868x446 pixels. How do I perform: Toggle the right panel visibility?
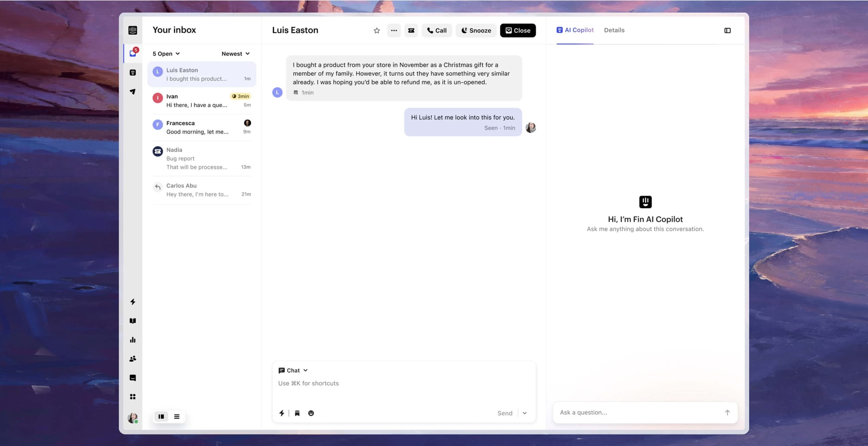[728, 30]
